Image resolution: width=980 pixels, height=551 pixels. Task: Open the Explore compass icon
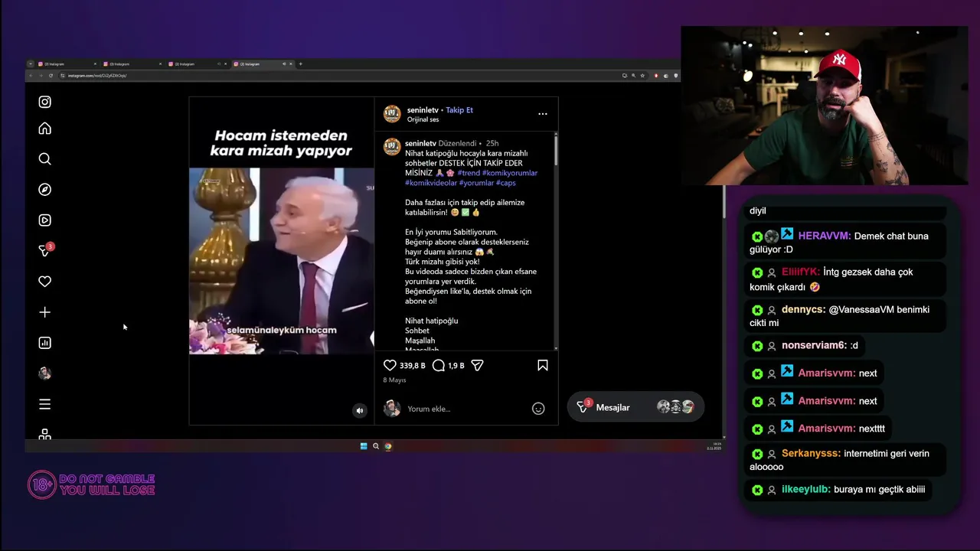tap(44, 190)
